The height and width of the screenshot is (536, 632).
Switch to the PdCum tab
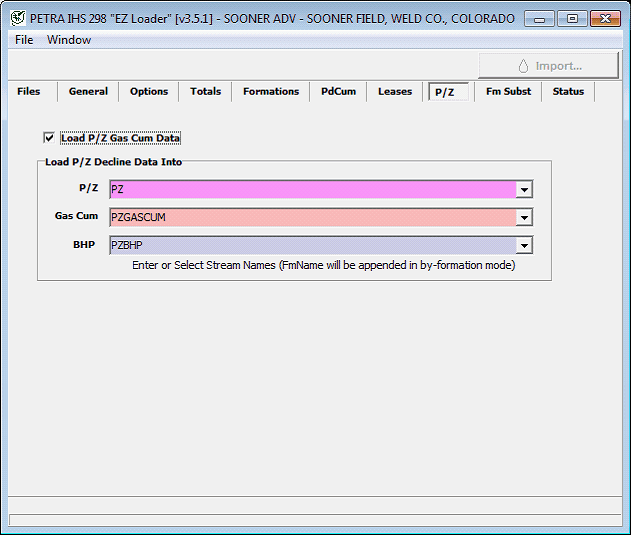pos(338,92)
